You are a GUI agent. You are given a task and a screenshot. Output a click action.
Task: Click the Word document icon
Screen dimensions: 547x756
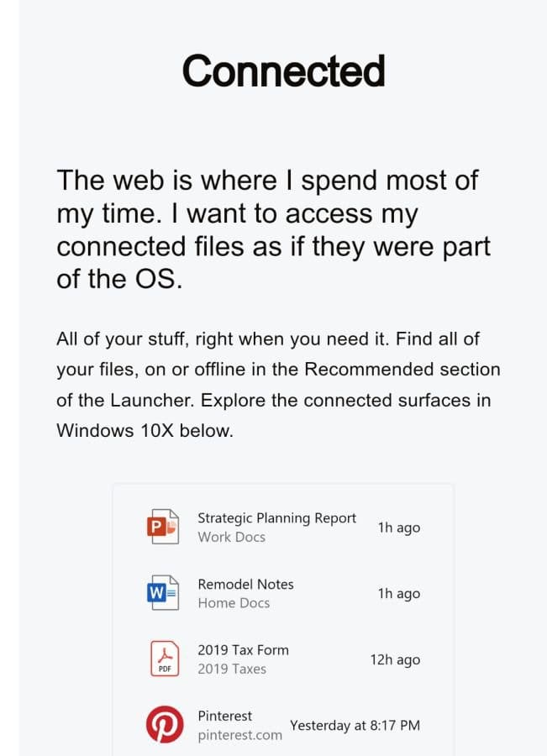click(163, 592)
